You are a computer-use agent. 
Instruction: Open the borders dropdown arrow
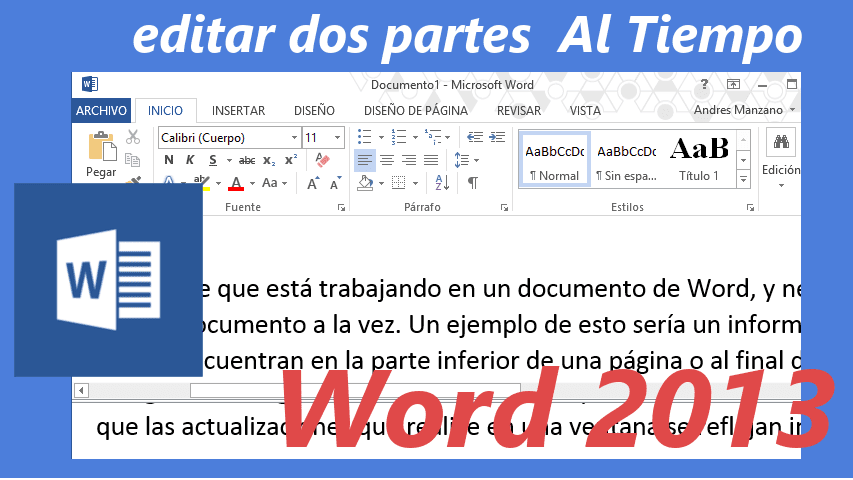(x=415, y=184)
